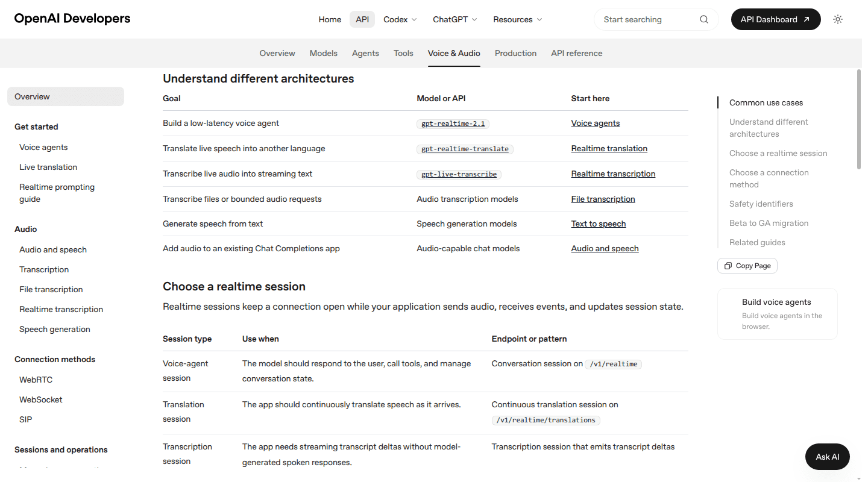Switch to the Models tab

pyautogui.click(x=324, y=53)
